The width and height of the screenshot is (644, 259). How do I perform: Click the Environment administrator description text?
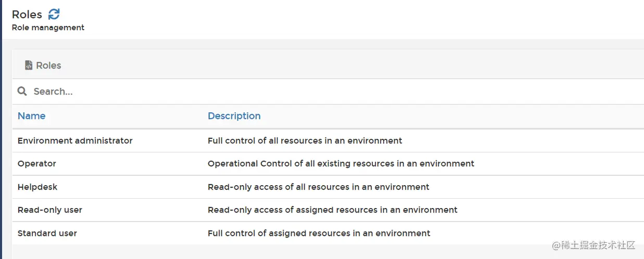(x=305, y=140)
